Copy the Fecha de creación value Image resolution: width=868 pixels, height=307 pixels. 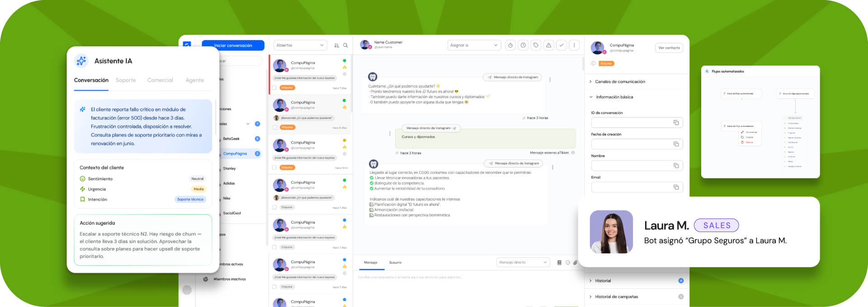[x=676, y=144]
